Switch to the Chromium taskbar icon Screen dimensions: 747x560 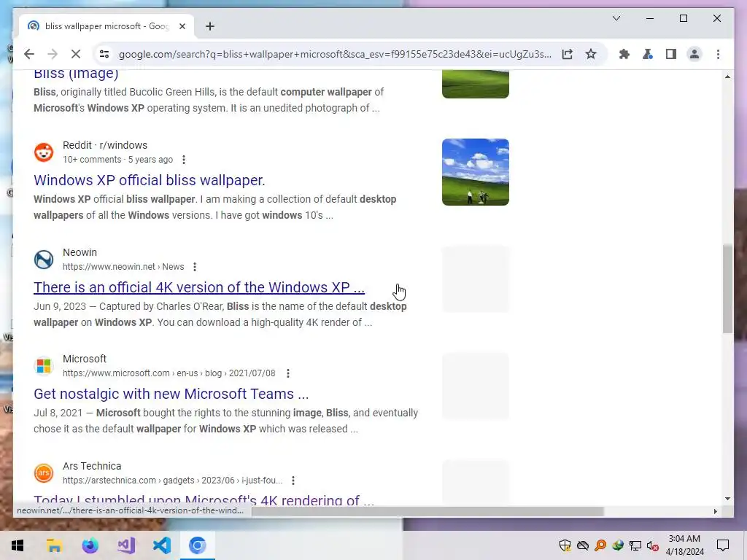click(x=197, y=545)
